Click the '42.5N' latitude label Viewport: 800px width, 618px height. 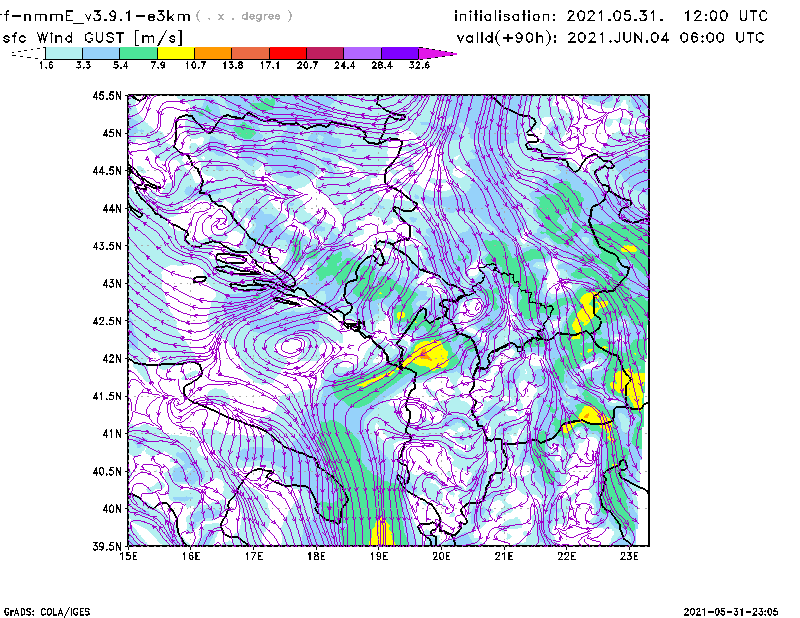pos(107,321)
